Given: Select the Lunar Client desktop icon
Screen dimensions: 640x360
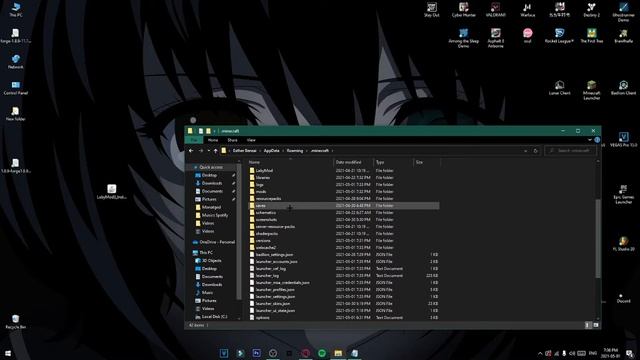Looking at the screenshot, I should (559, 88).
